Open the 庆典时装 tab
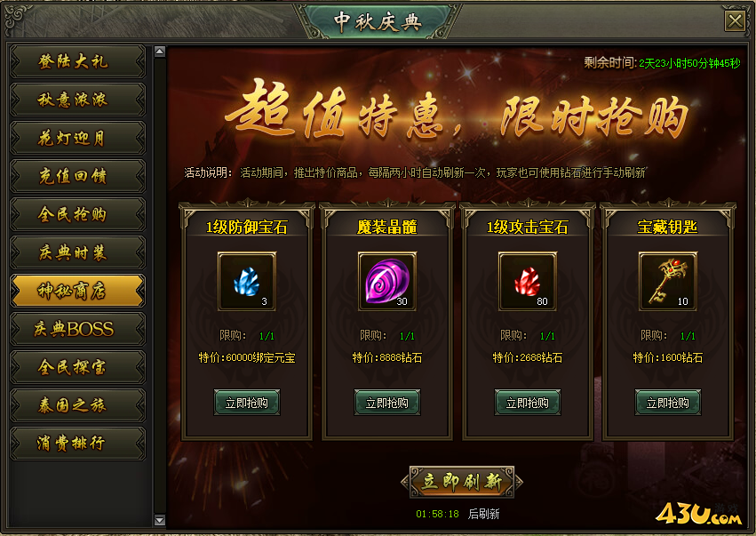 click(x=77, y=252)
